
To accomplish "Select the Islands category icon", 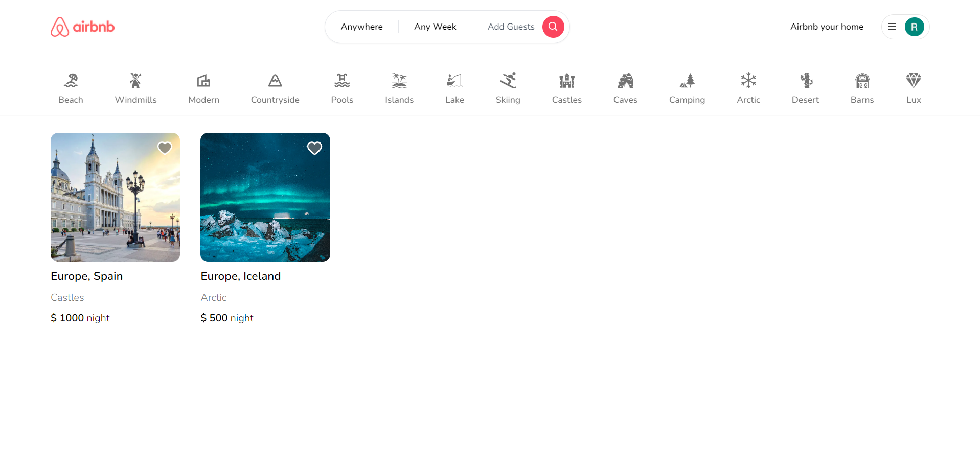I will [x=399, y=80].
